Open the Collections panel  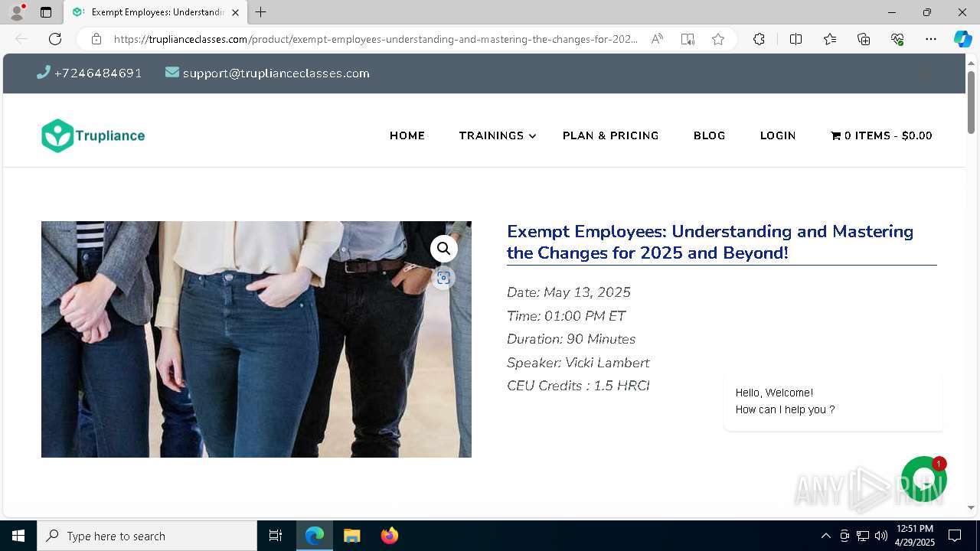point(864,39)
